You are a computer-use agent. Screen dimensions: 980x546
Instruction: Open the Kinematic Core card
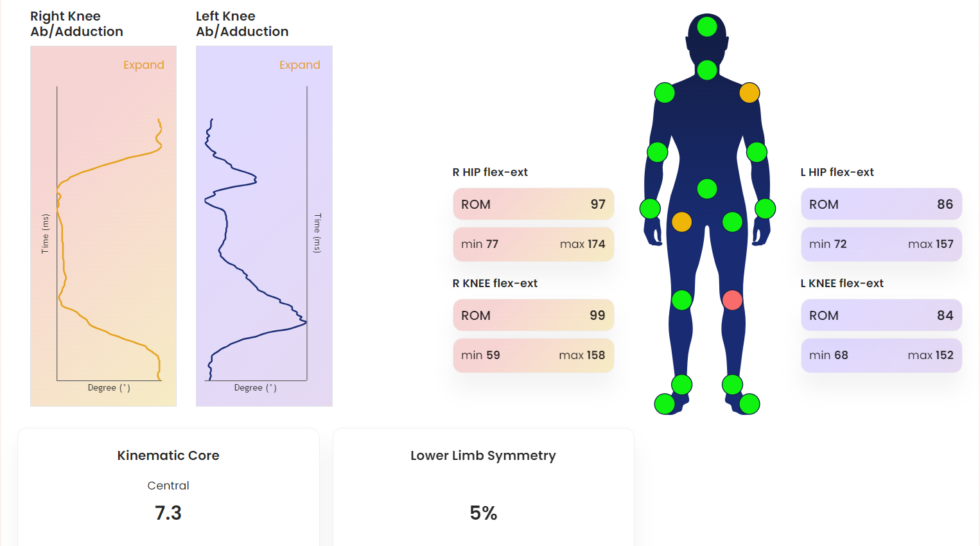pos(168,487)
